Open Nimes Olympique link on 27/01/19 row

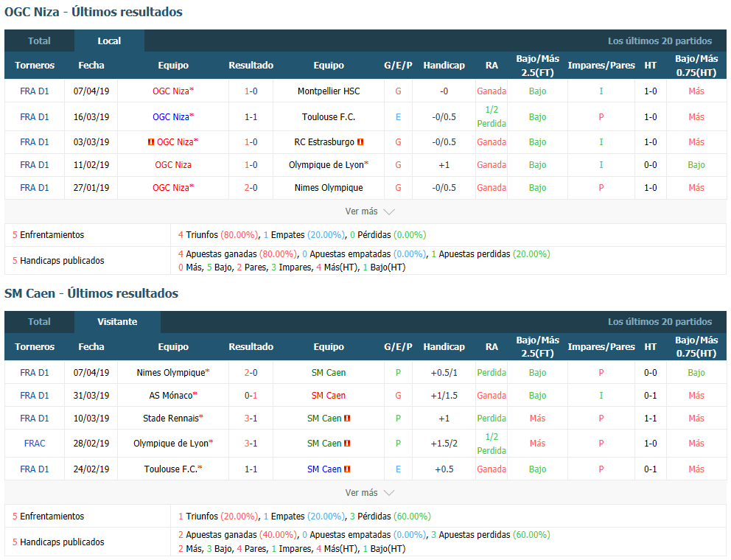pyautogui.click(x=329, y=187)
